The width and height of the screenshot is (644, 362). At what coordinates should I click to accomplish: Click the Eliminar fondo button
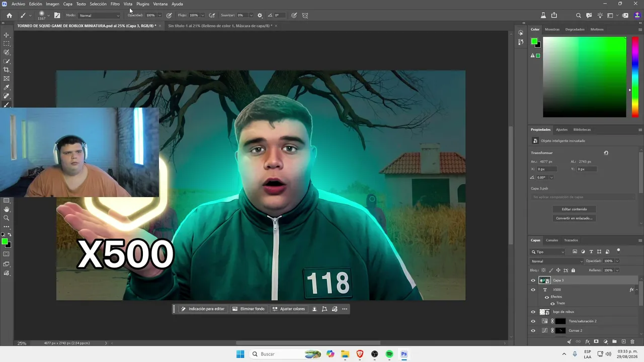pyautogui.click(x=249, y=309)
